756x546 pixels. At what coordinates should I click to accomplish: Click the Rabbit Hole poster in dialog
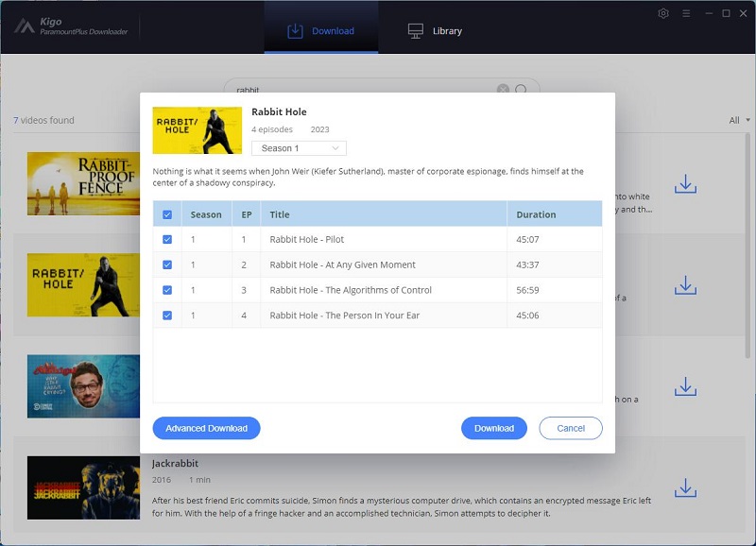click(x=198, y=130)
